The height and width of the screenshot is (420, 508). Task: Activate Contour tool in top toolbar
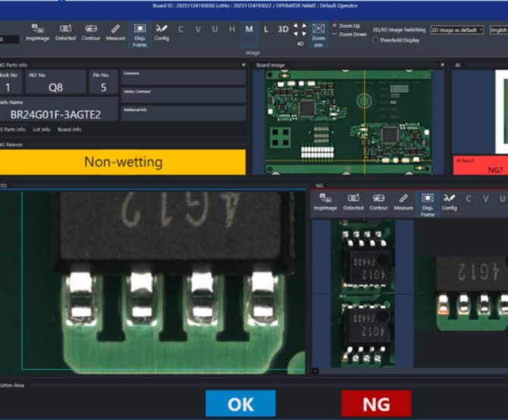click(91, 33)
